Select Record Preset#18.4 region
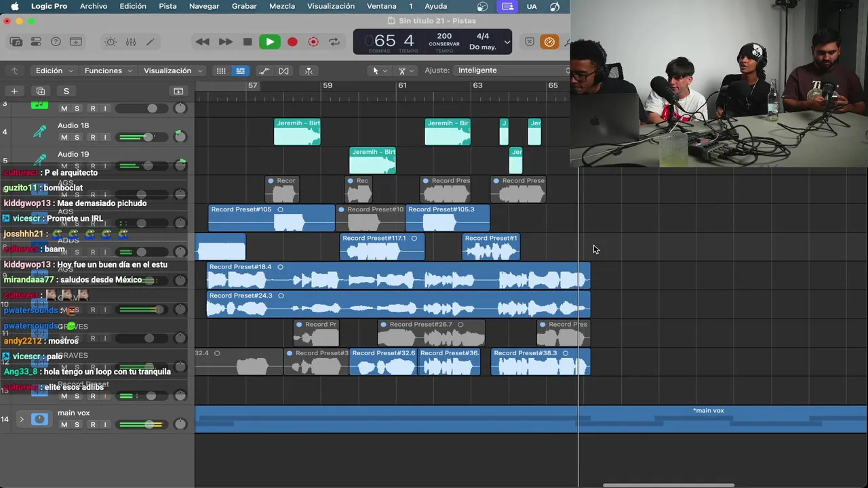This screenshot has height=488, width=868. pos(399,275)
